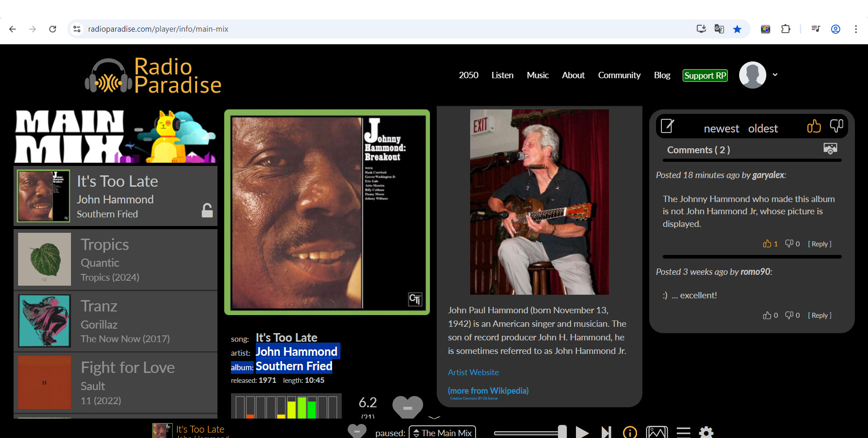868x438 pixels.
Task: Downvote garyalex's comment
Action: (x=789, y=244)
